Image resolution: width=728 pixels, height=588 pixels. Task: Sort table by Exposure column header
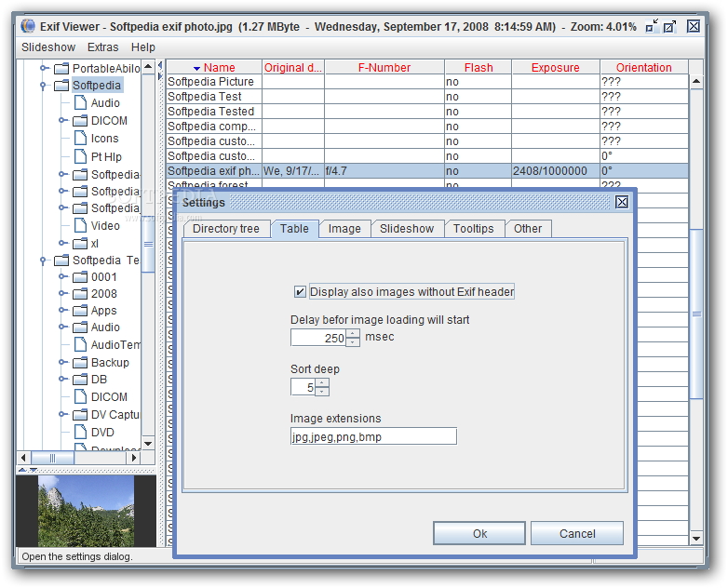[555, 68]
